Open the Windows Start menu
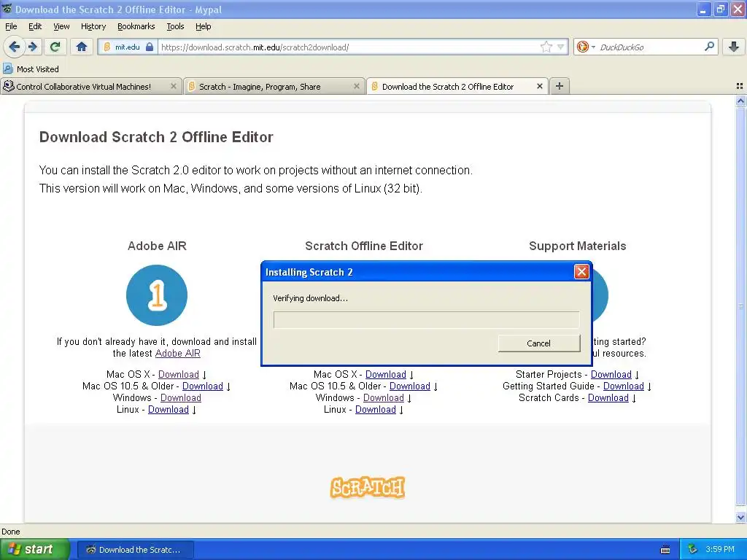 (x=34, y=549)
